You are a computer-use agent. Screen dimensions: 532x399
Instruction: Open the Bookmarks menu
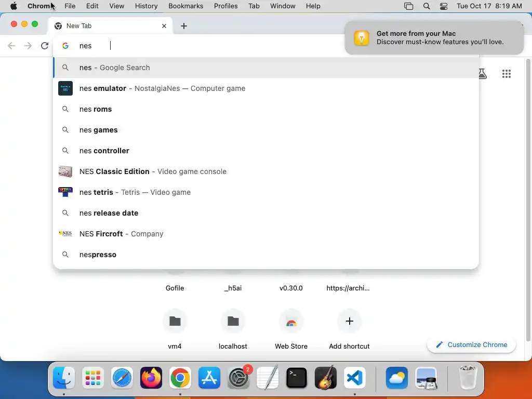click(186, 6)
